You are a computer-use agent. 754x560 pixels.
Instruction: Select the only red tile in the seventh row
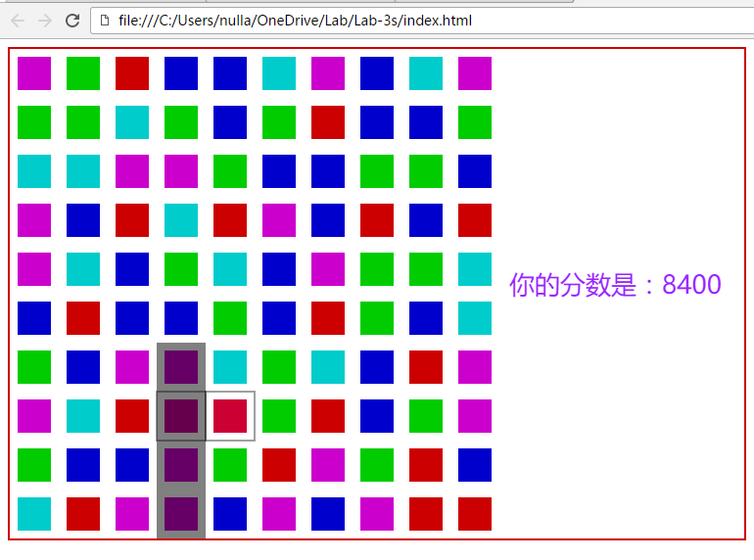pyautogui.click(x=426, y=367)
